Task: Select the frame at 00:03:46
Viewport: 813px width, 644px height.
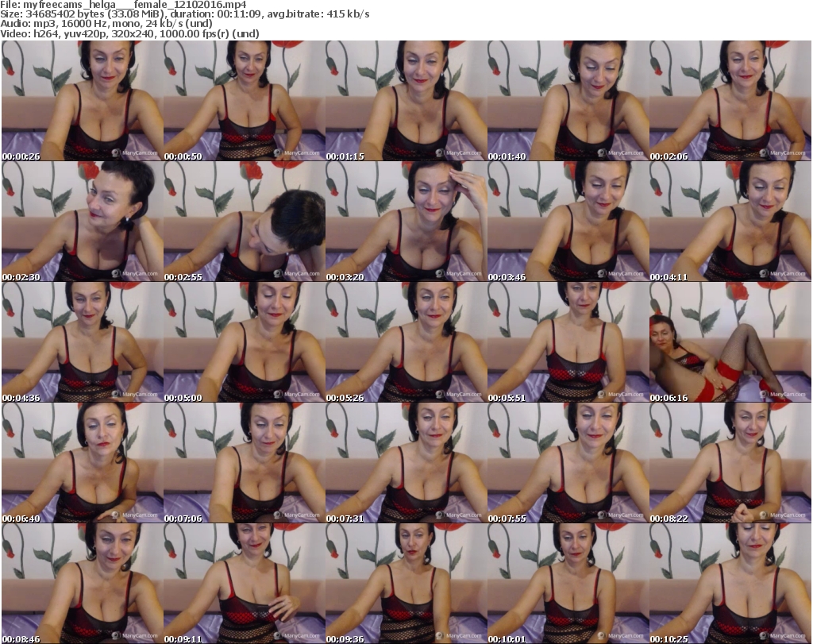Action: coord(568,222)
